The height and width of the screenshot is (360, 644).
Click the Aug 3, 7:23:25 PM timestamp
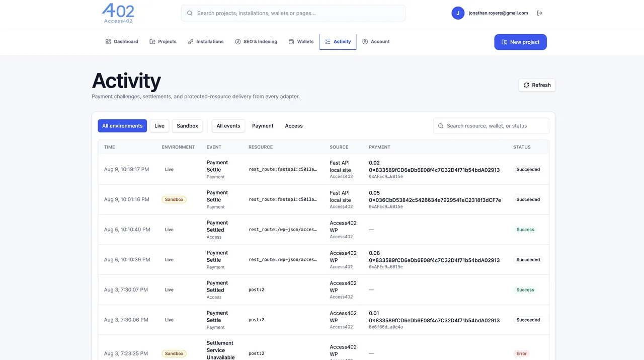click(126, 353)
